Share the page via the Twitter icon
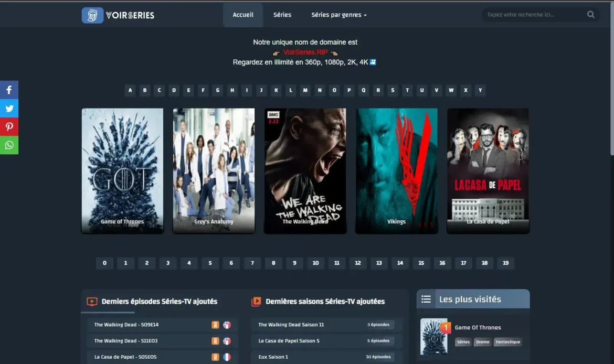614x364 pixels. pyautogui.click(x=9, y=108)
